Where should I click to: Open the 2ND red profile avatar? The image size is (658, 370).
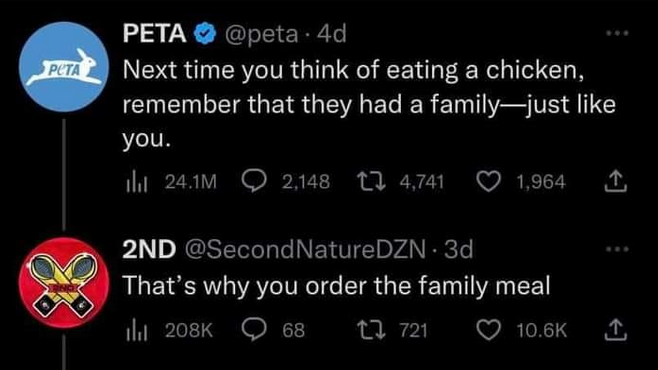click(x=64, y=283)
